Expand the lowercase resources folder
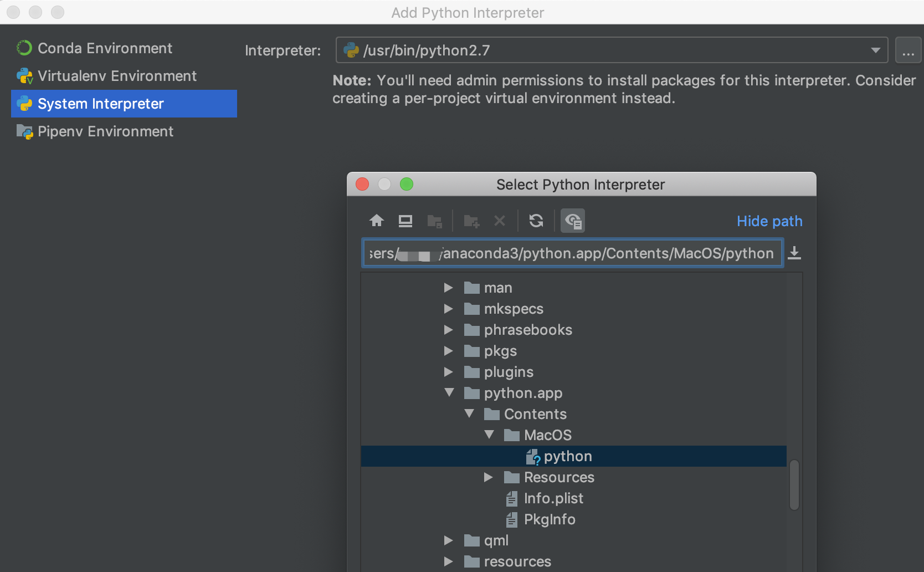 click(x=449, y=561)
